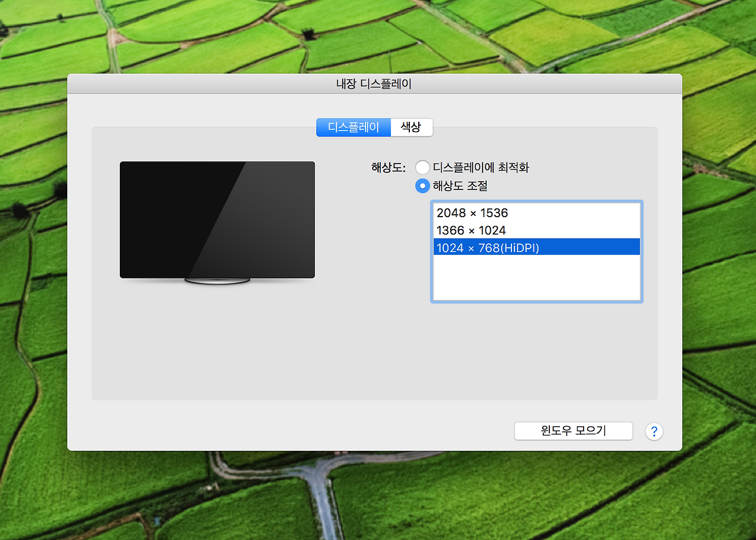Screen dimensions: 756x540
Task: Select the 해상도 조절 radio button
Action: coord(422,185)
